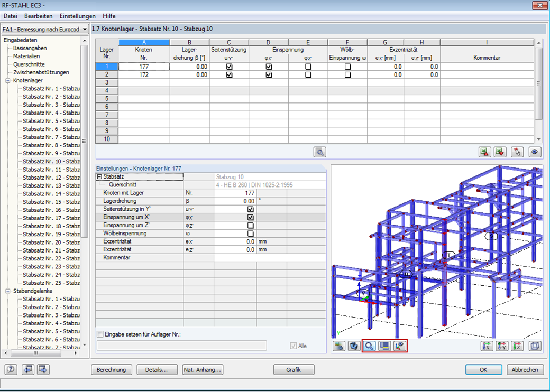Viewport: 550px width, 392px height.
Task: Show view in Z direction
Action: click(517, 346)
